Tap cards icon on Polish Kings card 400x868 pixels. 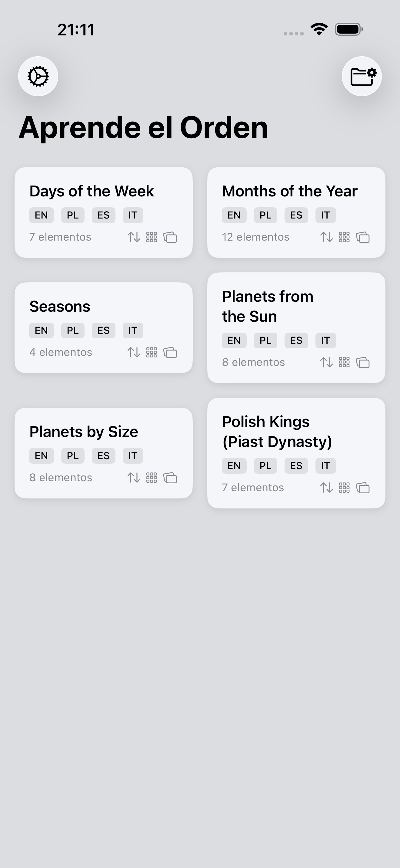point(363,488)
